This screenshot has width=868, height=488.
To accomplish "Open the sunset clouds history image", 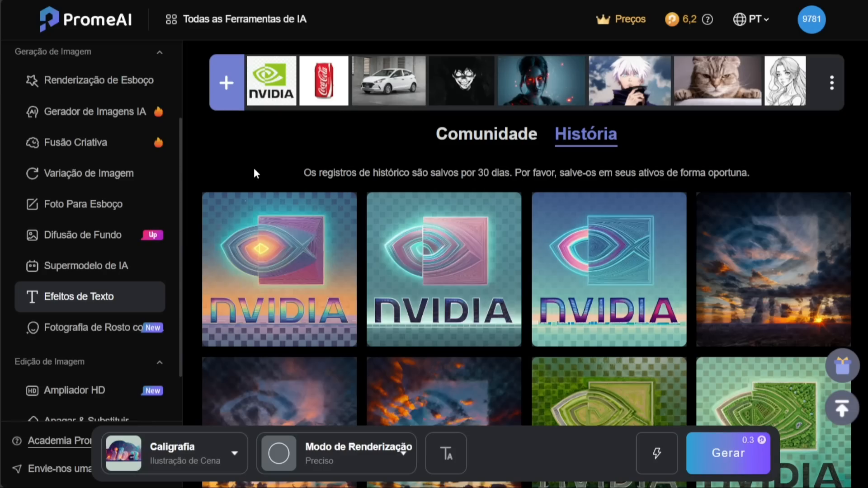I will tap(774, 269).
